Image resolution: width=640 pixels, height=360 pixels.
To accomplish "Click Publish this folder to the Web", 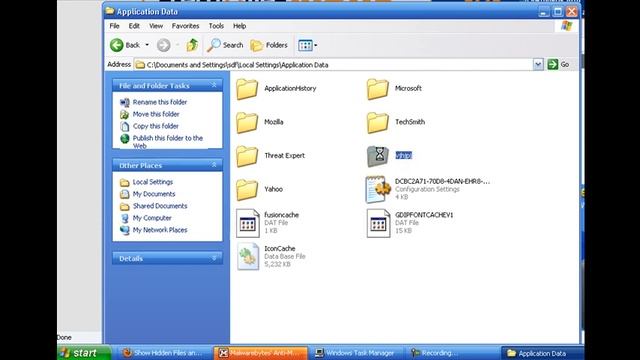I will coord(167,141).
